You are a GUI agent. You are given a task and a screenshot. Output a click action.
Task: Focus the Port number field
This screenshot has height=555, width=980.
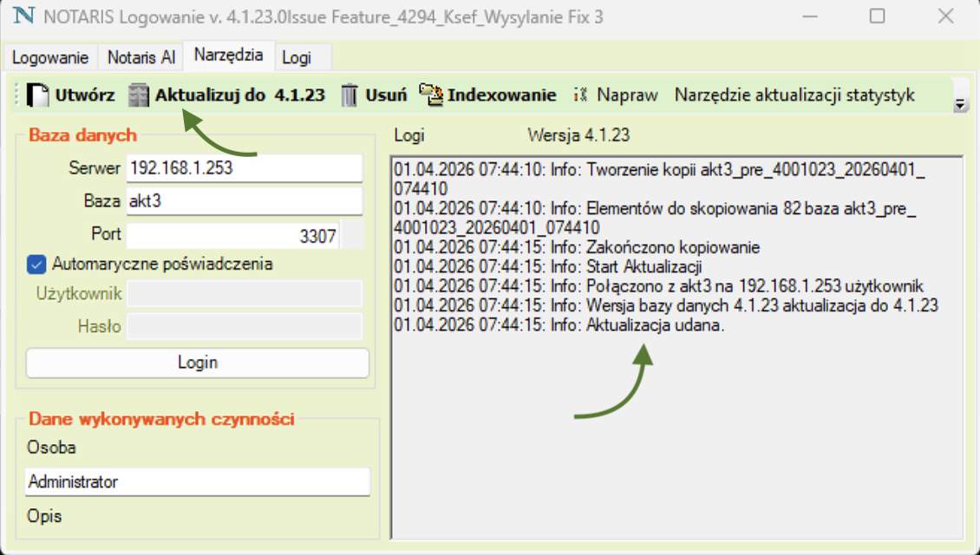[x=232, y=235]
